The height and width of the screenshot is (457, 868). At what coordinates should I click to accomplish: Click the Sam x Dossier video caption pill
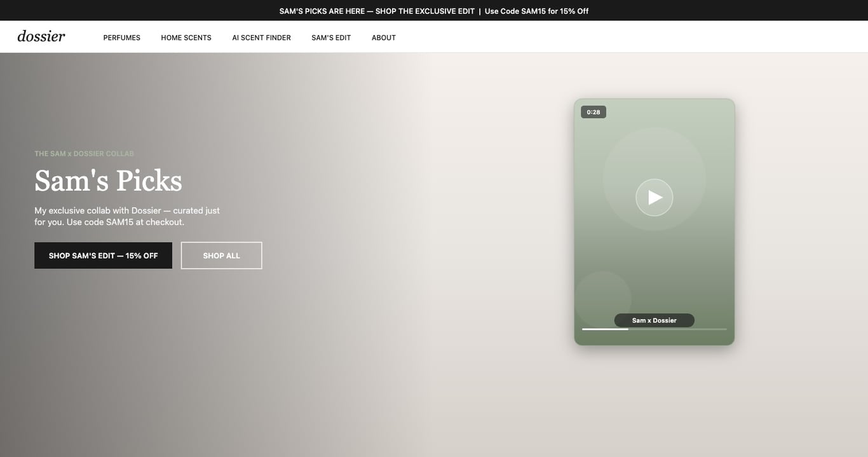coord(654,320)
